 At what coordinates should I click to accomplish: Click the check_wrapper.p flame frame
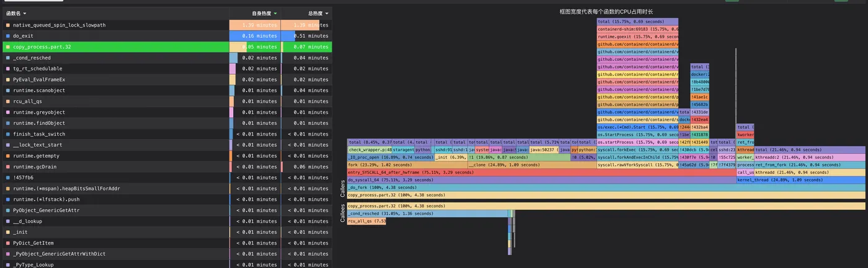click(369, 150)
